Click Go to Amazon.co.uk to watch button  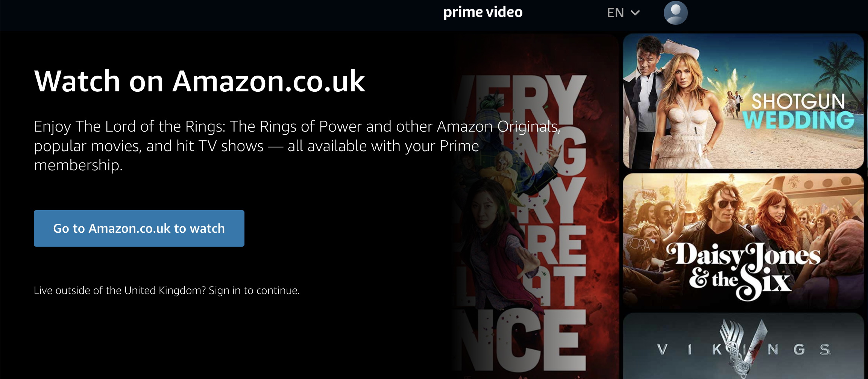[139, 228]
